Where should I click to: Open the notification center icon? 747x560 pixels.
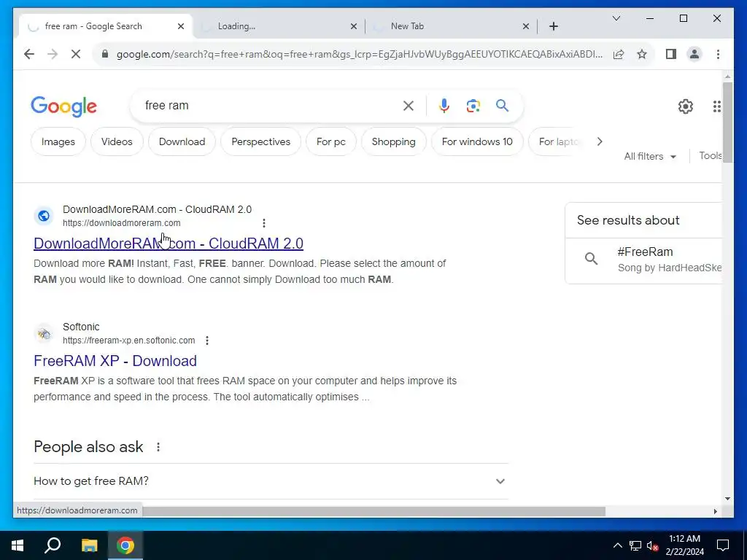(723, 545)
